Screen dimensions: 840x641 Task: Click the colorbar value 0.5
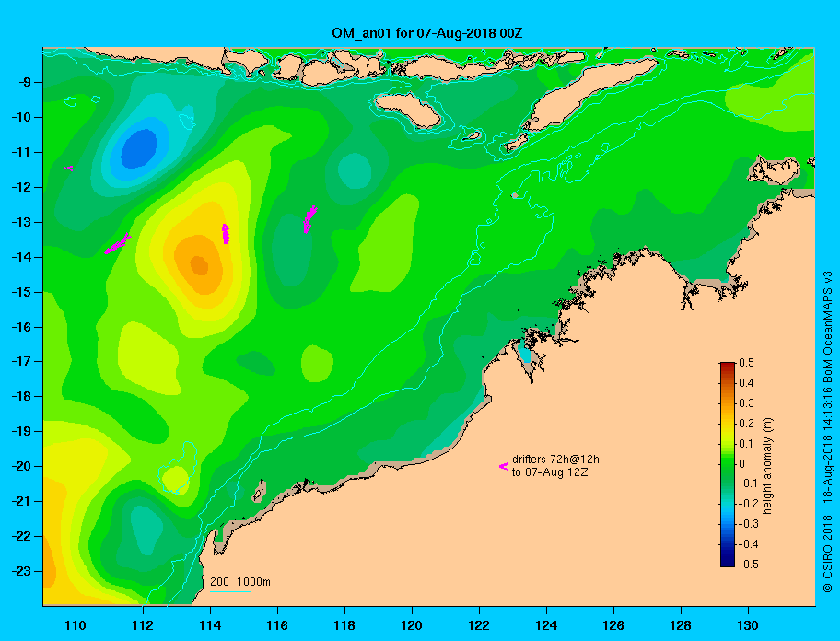click(746, 363)
